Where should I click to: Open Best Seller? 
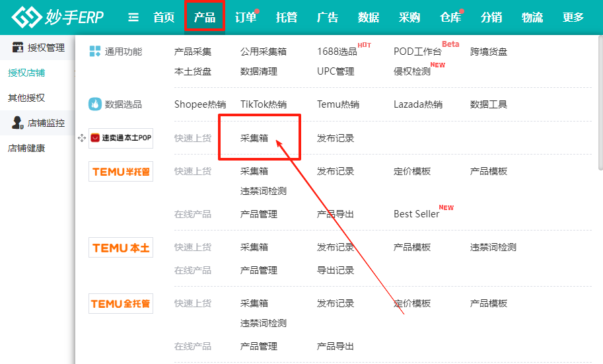pyautogui.click(x=417, y=214)
